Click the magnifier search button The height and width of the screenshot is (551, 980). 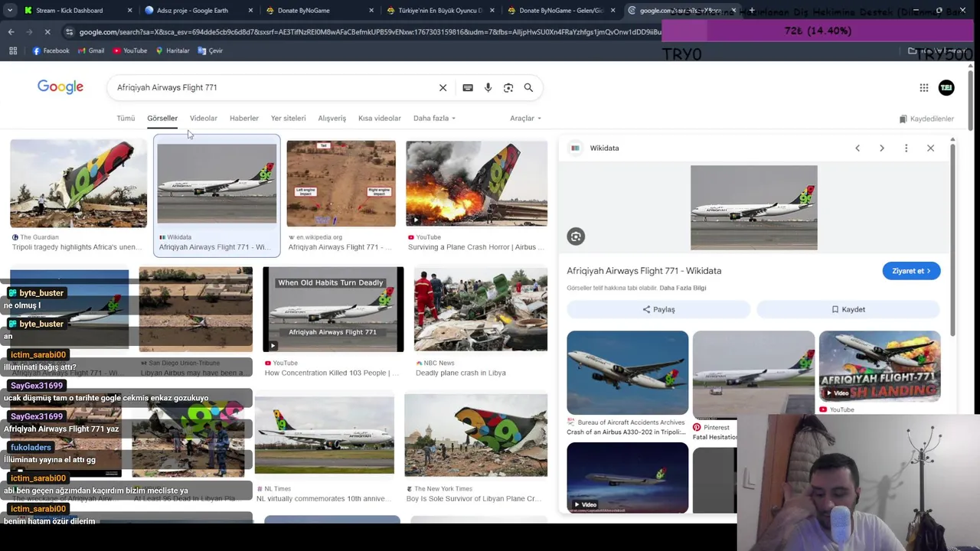click(x=528, y=88)
